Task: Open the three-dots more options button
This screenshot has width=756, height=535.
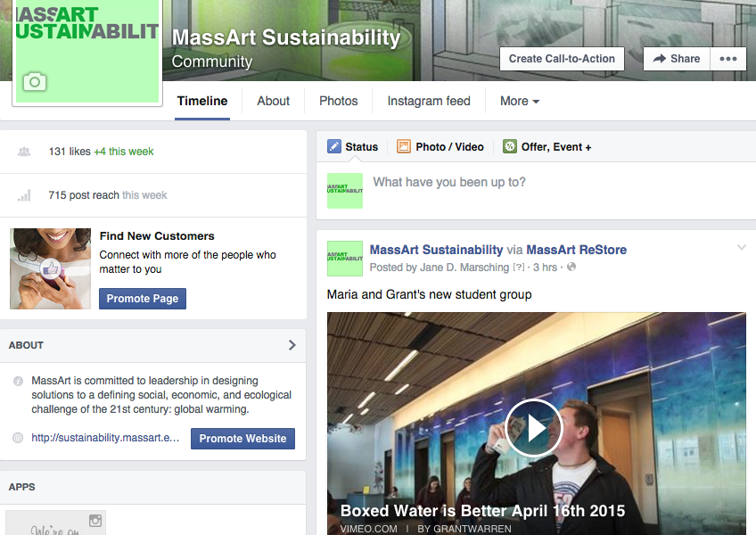Action: [x=728, y=59]
